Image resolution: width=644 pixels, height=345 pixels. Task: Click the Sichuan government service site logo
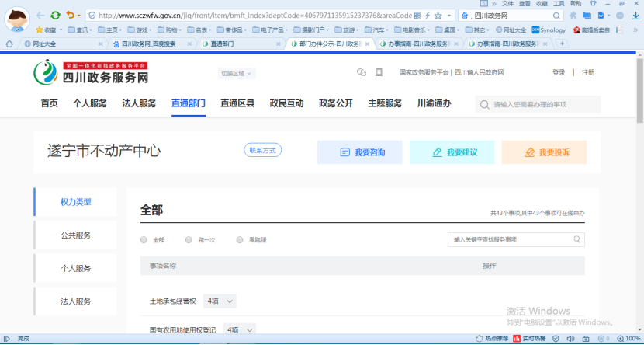pos(92,73)
